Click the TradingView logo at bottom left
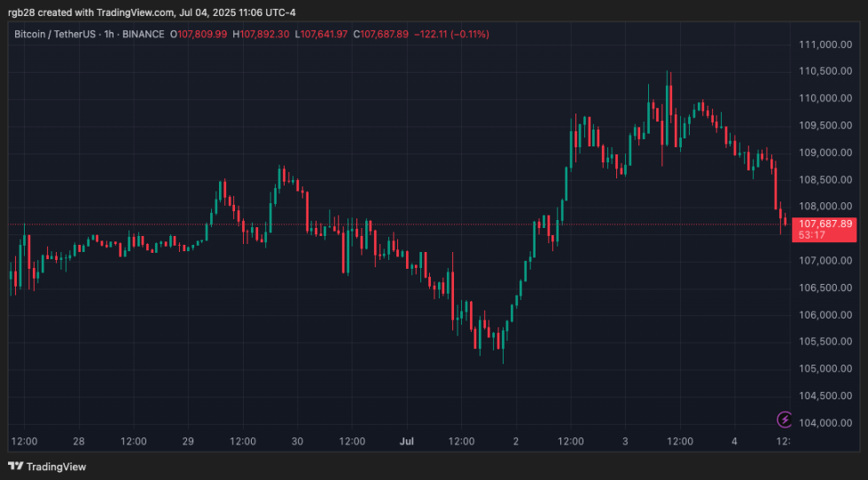 (x=47, y=466)
